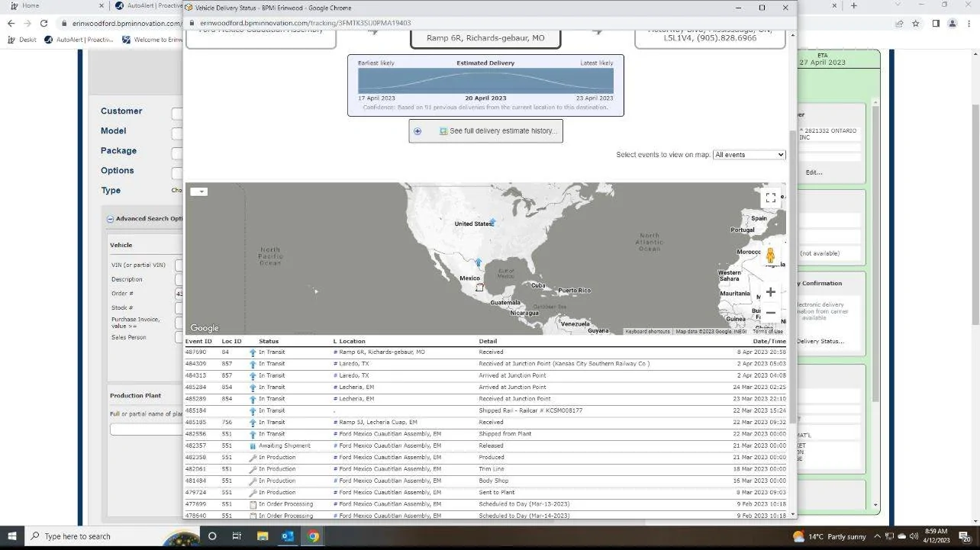
Task: Open clock and calendar flyout
Action: [x=936, y=536]
